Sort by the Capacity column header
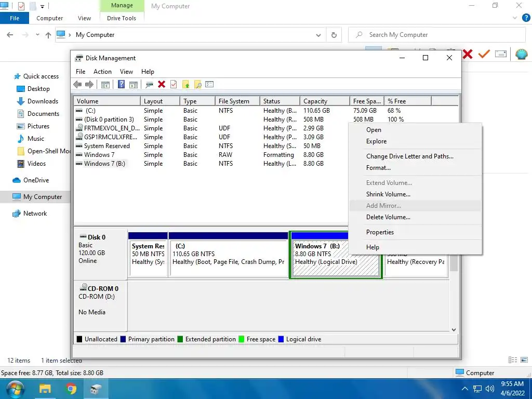Image resolution: width=532 pixels, height=399 pixels. [325, 101]
